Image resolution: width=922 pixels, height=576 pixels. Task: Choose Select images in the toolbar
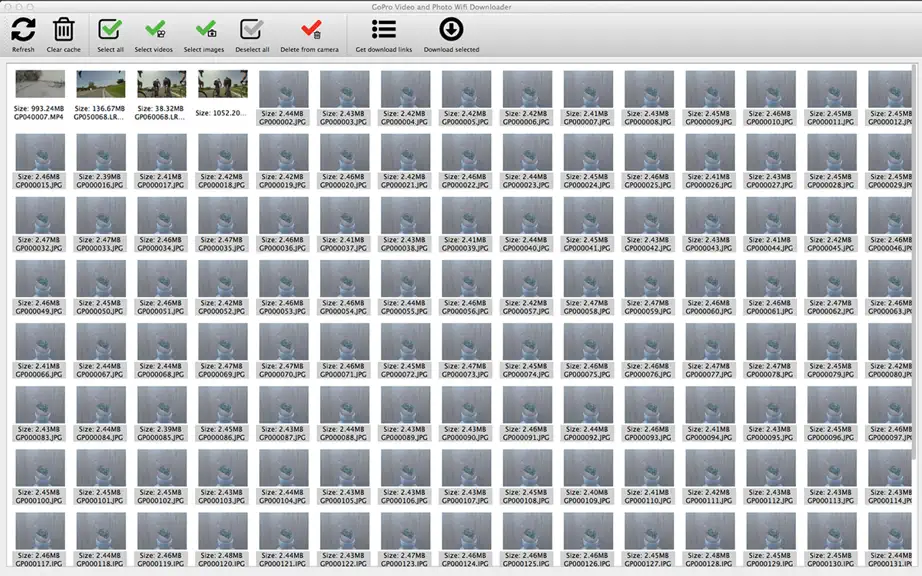click(x=206, y=29)
